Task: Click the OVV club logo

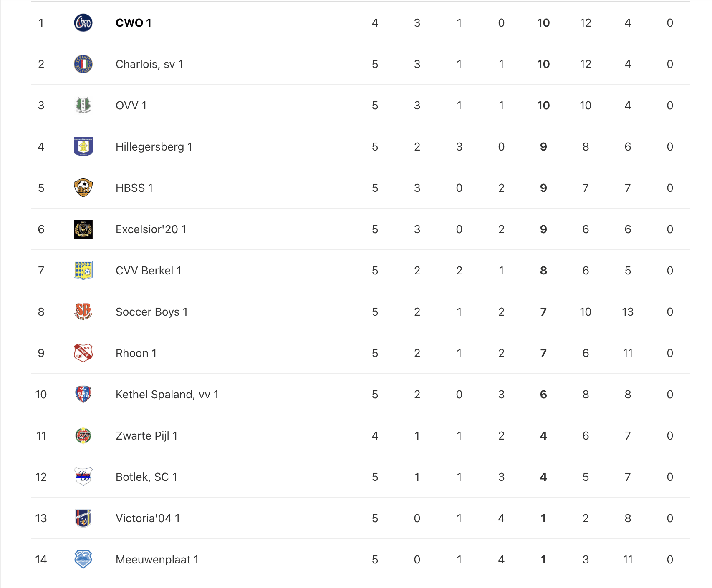Action: point(83,106)
